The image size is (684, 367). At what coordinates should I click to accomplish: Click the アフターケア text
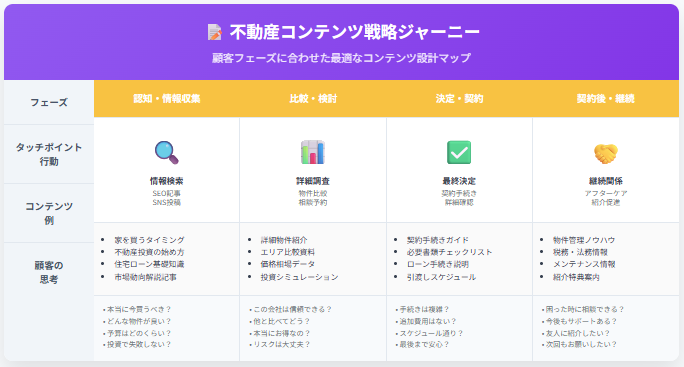click(x=605, y=193)
